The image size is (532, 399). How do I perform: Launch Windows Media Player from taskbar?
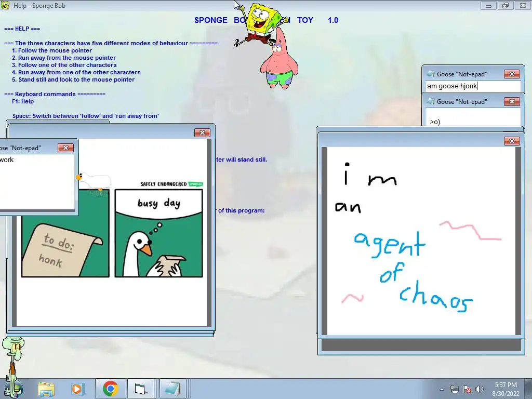pyautogui.click(x=77, y=389)
